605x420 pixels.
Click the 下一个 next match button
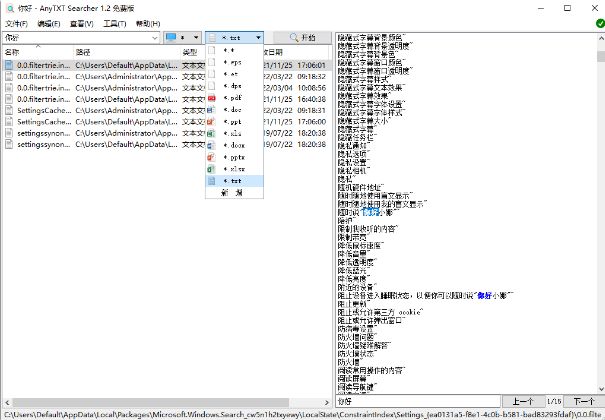coord(584,401)
